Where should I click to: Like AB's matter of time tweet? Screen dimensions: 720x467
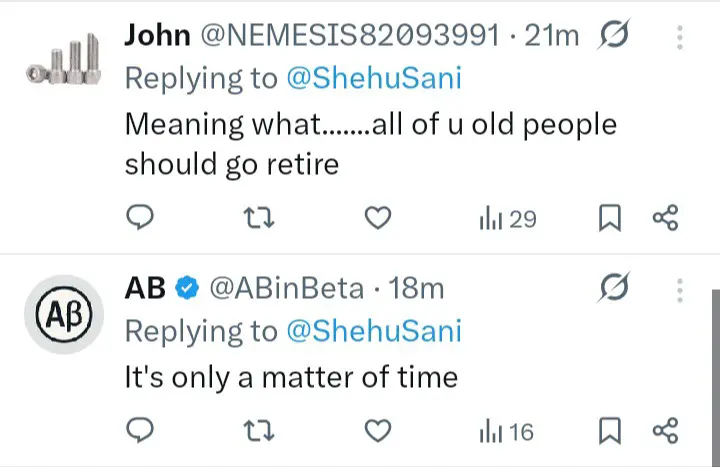pos(376,431)
